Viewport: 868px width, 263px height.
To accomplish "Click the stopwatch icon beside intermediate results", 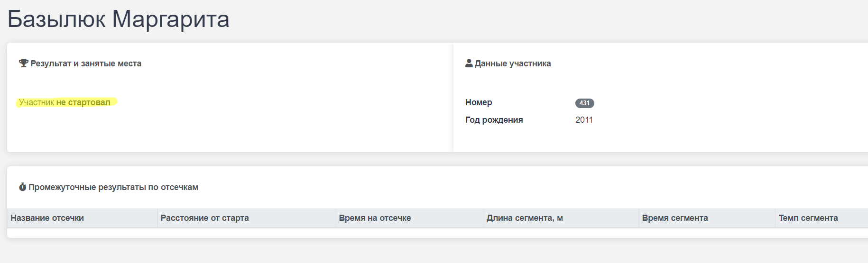I will [x=22, y=187].
